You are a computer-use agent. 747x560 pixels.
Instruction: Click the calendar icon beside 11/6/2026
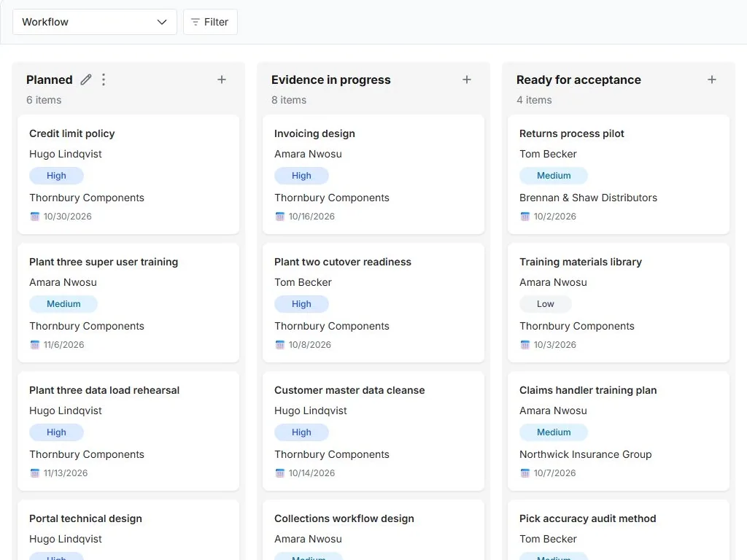tap(35, 345)
